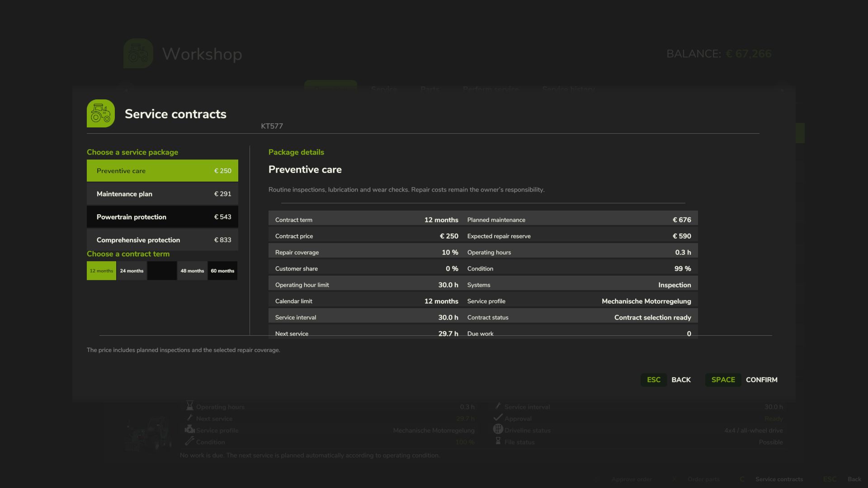Choose the 48 months contract term
868x488 pixels.
[192, 271]
